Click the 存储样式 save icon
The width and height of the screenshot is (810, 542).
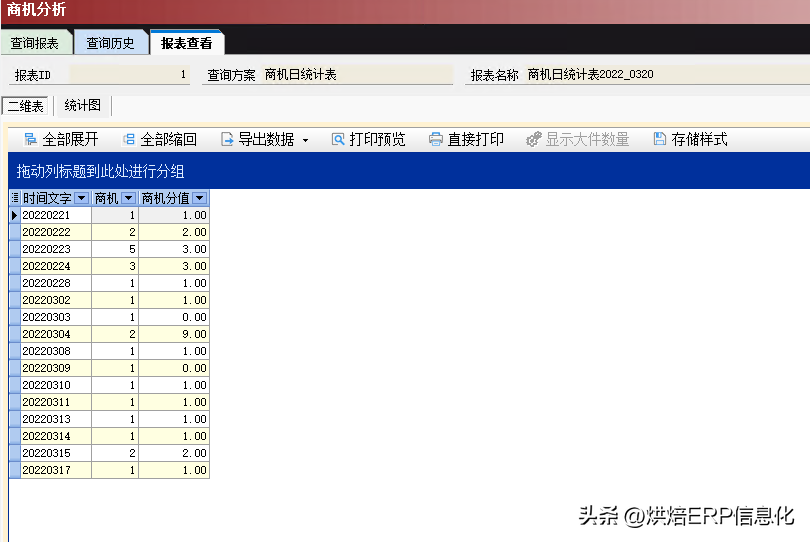point(660,138)
